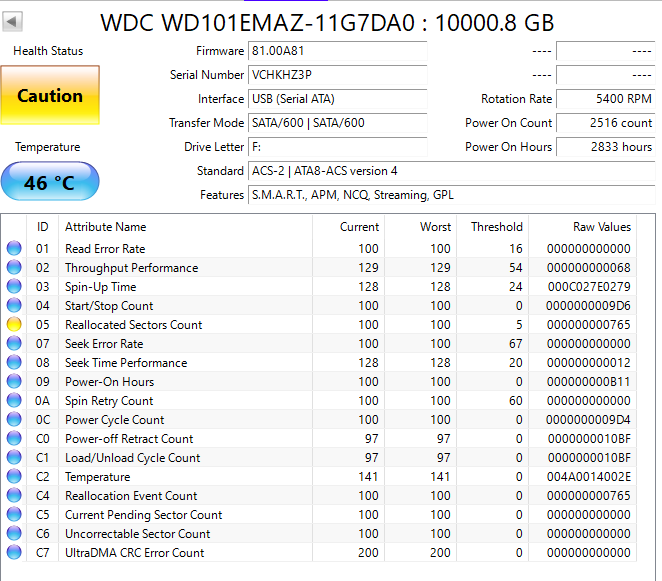The width and height of the screenshot is (662, 581).
Task: Click the Firmware value field
Action: 337,51
